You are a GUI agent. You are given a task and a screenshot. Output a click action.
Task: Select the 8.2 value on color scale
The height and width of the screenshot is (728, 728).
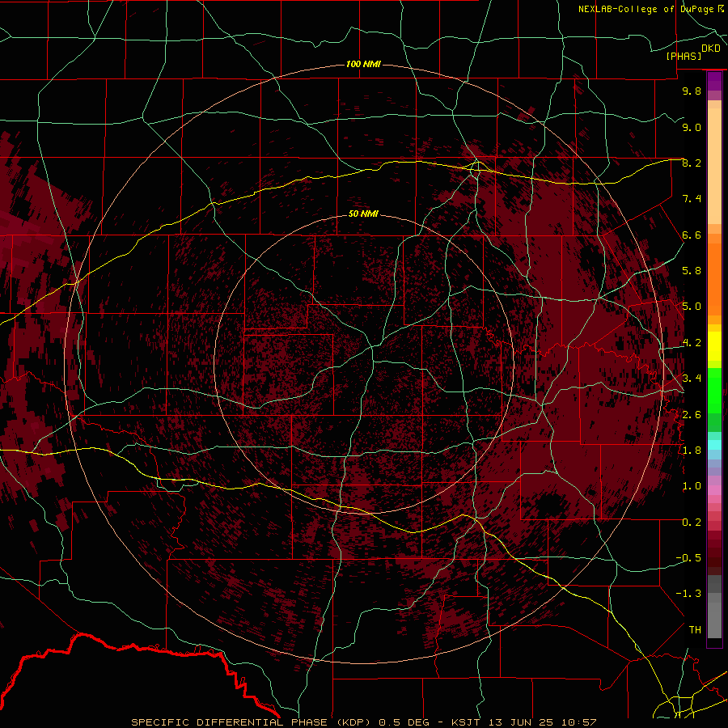pos(692,163)
